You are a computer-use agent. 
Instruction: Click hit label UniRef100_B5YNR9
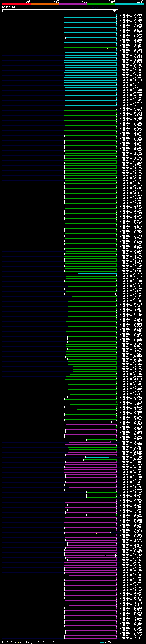click(x=131, y=465)
